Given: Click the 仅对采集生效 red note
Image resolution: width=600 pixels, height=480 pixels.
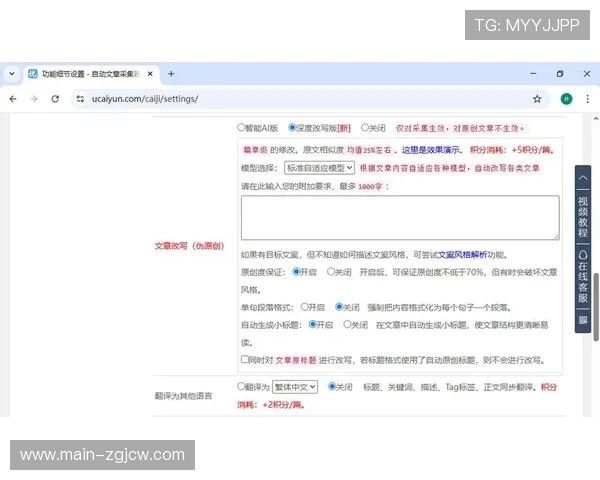Looking at the screenshot, I should point(460,128).
